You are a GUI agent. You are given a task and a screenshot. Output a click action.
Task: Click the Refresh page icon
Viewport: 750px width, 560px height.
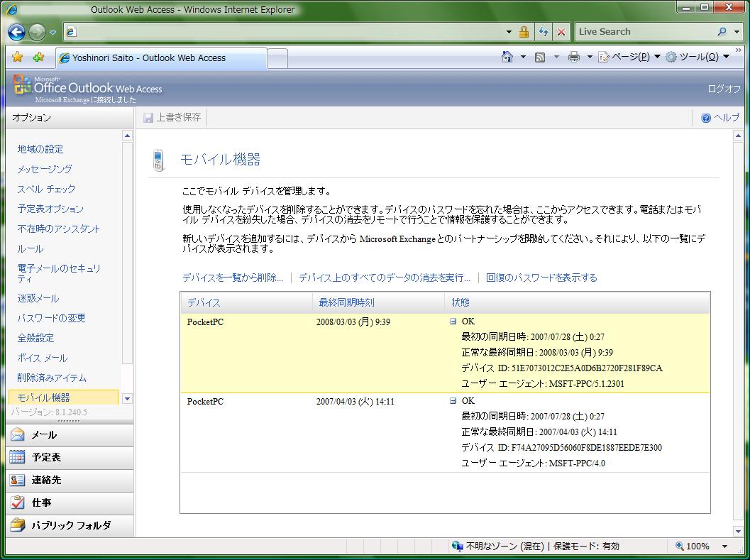click(x=544, y=32)
